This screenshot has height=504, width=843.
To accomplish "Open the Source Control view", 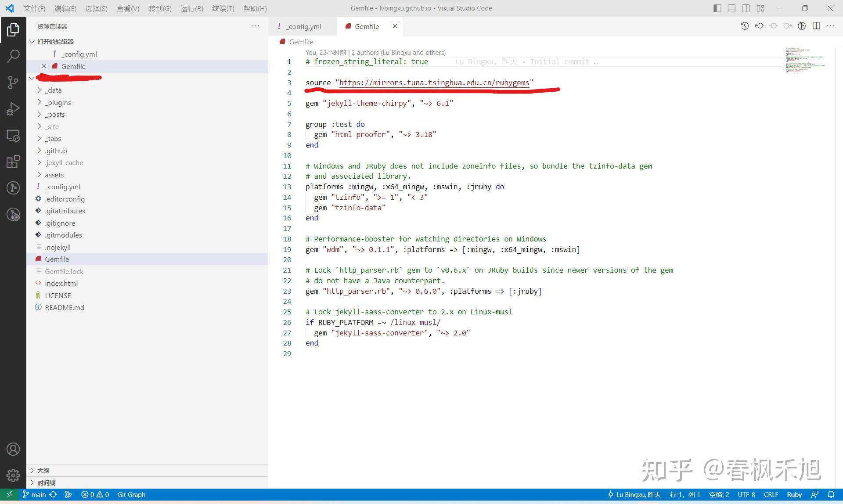I will [x=13, y=82].
